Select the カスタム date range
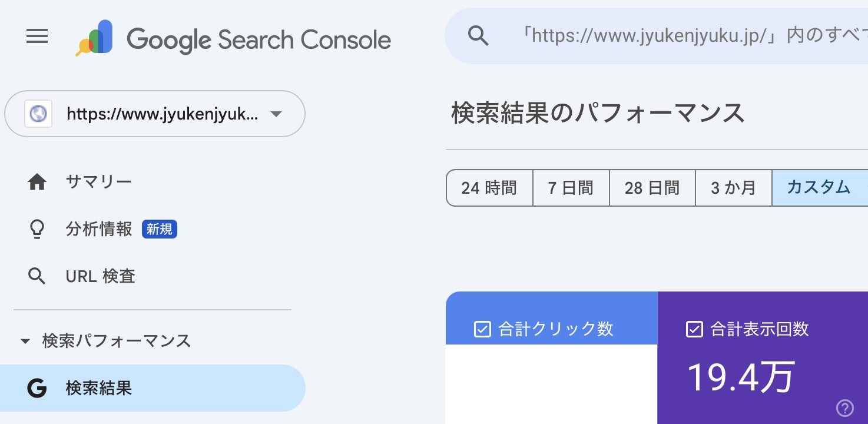 [x=819, y=188]
